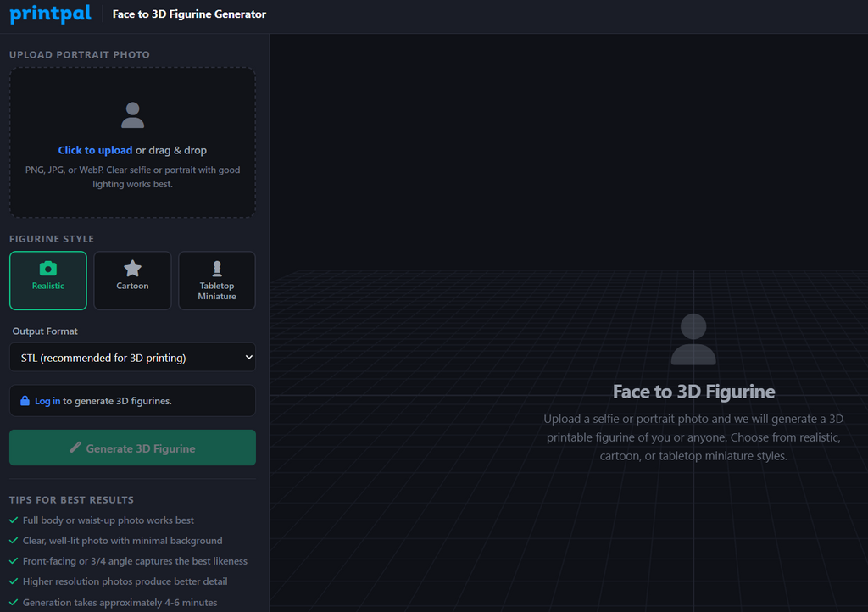Click checkmark icon beside 'Front-facing' tip
The image size is (868, 612).
[14, 561]
